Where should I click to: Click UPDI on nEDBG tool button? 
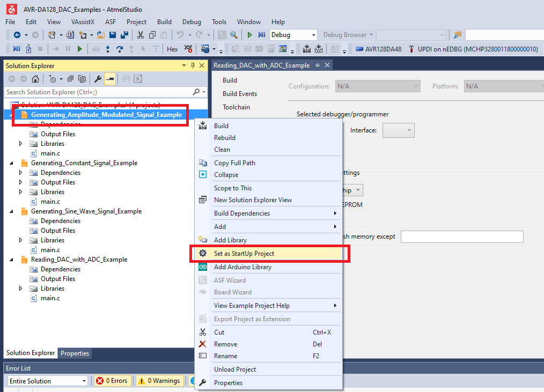(x=473, y=49)
